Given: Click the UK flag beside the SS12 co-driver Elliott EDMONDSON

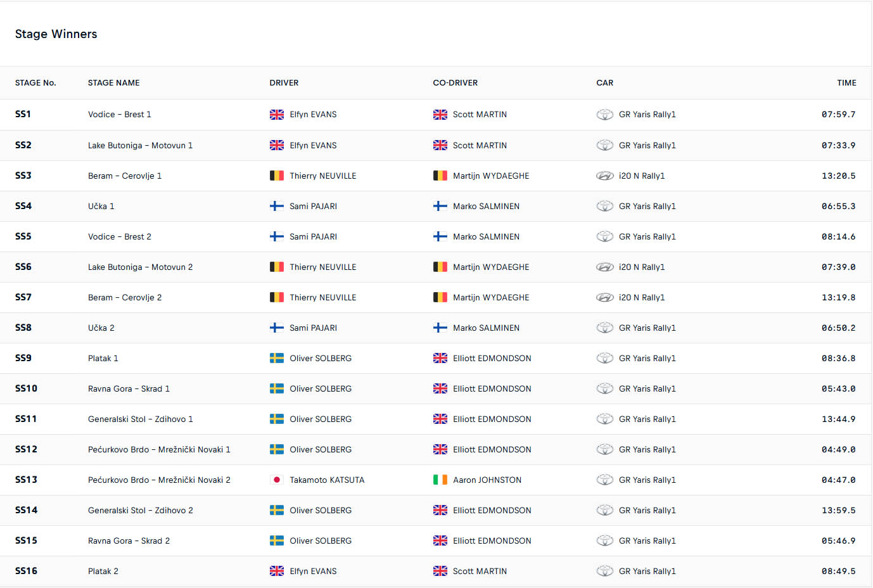Looking at the screenshot, I should click(x=440, y=449).
